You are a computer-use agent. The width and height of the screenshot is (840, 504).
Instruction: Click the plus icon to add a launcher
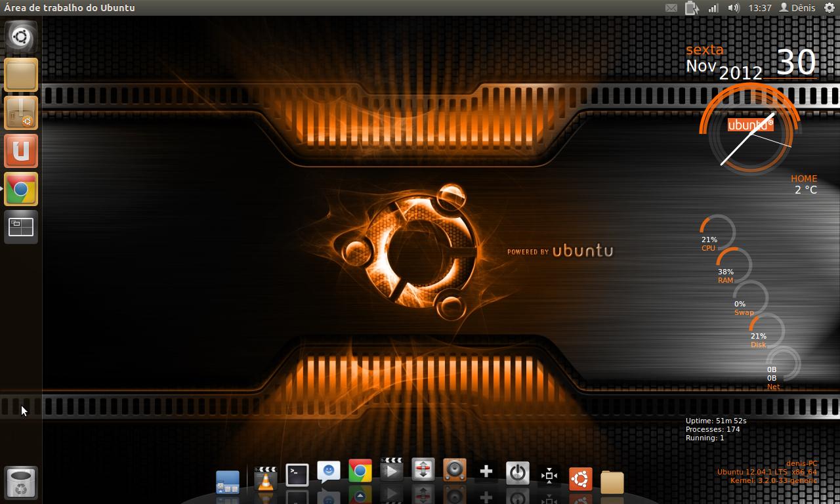click(x=486, y=471)
